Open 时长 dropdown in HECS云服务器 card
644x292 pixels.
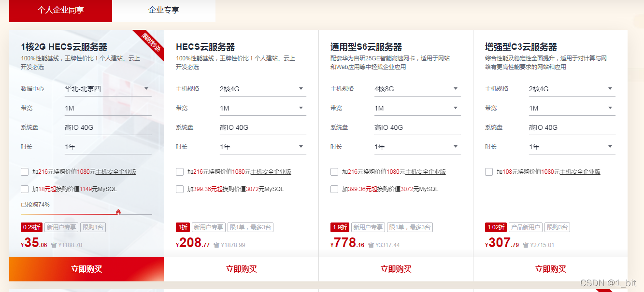pyautogui.click(x=263, y=147)
